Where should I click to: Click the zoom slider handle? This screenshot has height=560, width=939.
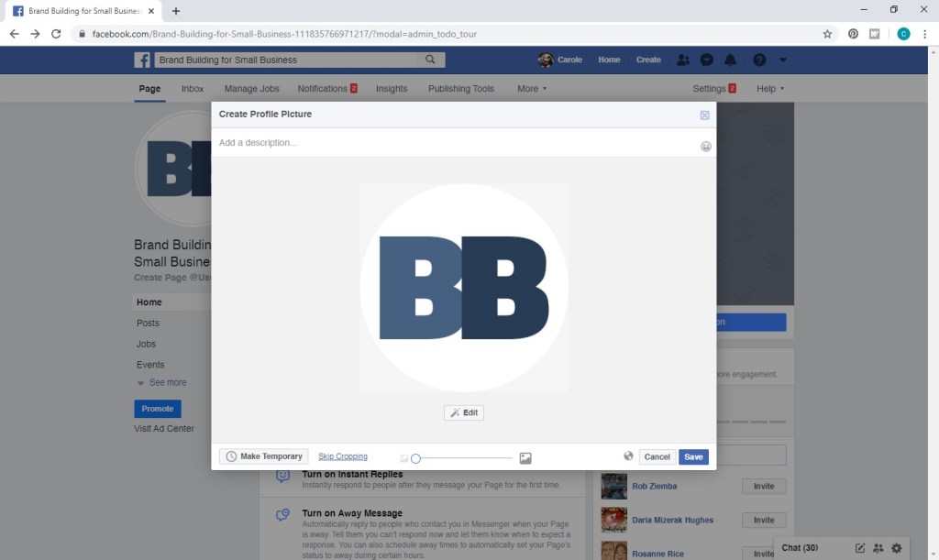(x=415, y=458)
